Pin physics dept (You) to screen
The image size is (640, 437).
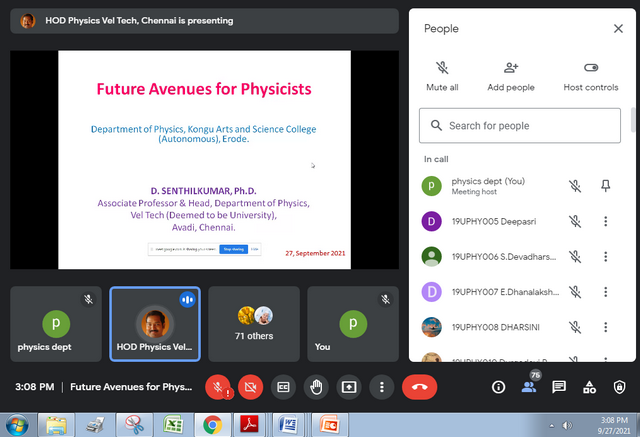[605, 186]
